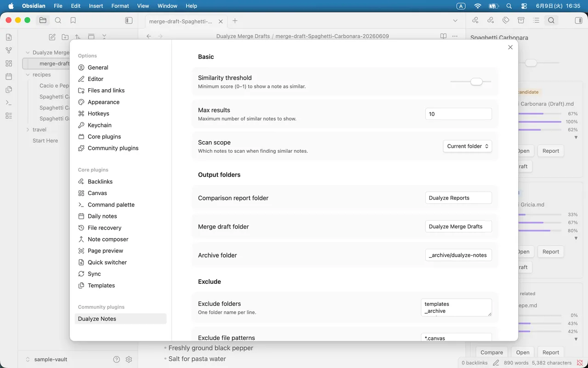Click the Wi-Fi icon in menu bar

pyautogui.click(x=478, y=6)
